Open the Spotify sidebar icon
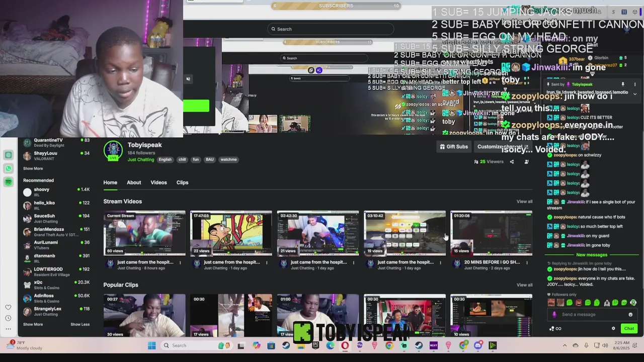Screen dimensions: 644x362 [x=9, y=182]
